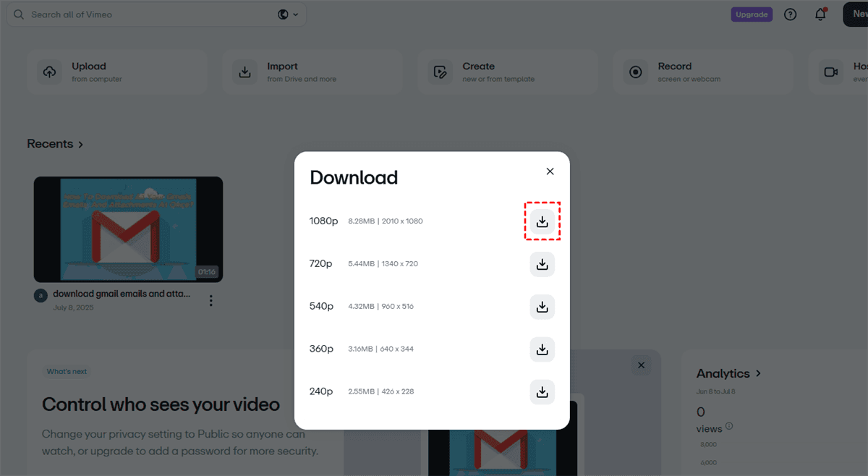Click the search magnifier icon
This screenshot has height=476, width=868.
click(18, 14)
